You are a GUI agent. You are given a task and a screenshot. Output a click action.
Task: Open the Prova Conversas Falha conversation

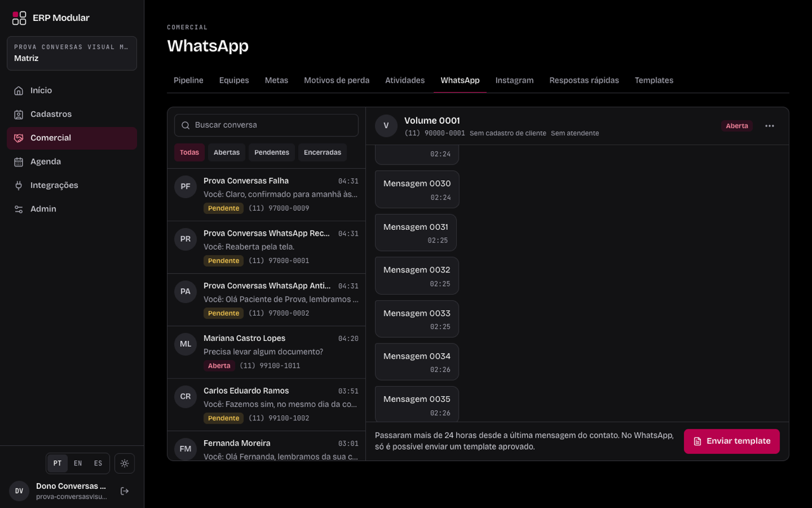[x=266, y=195]
